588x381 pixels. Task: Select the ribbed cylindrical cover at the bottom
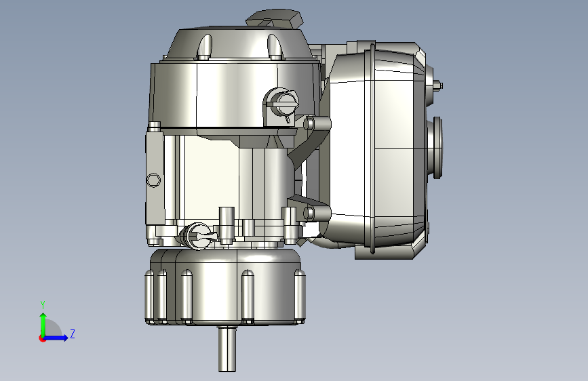click(225, 287)
